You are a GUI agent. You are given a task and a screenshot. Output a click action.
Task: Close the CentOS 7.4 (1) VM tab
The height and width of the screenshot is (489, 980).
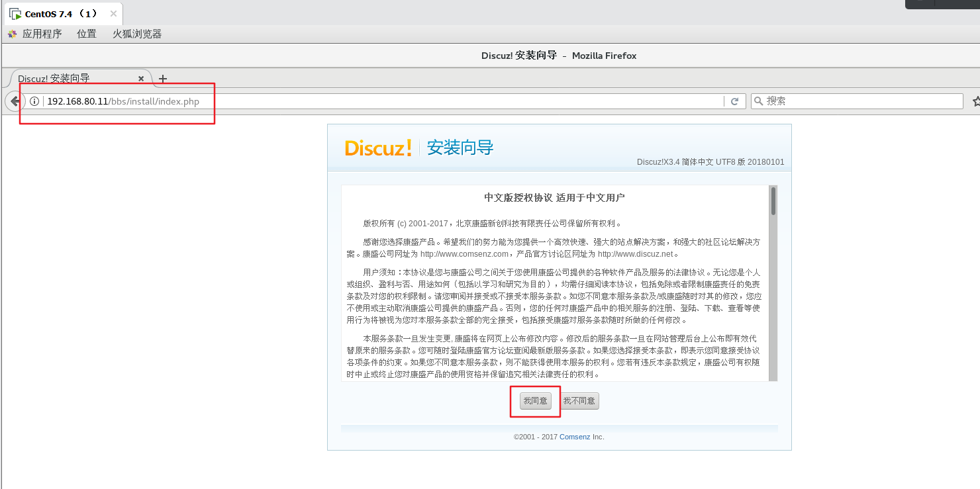pyautogui.click(x=113, y=14)
